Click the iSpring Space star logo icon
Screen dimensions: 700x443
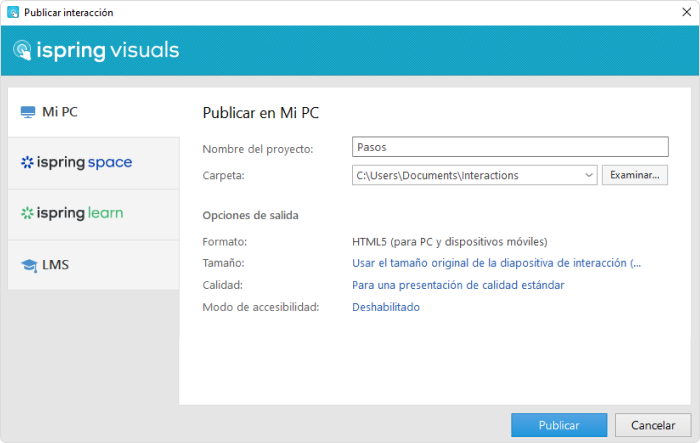[x=27, y=163]
